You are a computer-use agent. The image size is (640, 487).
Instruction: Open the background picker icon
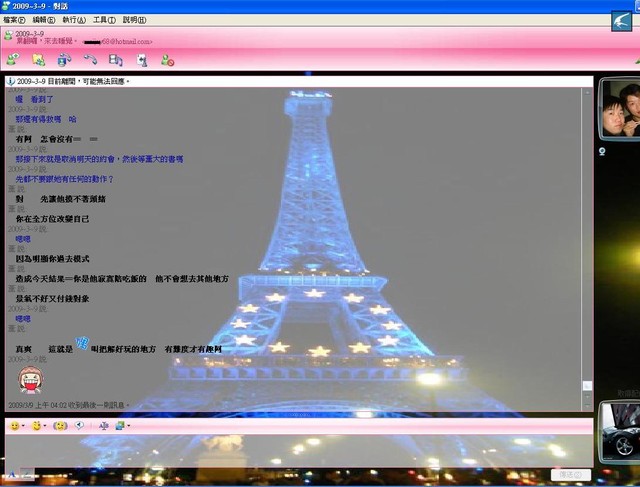pyautogui.click(x=120, y=426)
